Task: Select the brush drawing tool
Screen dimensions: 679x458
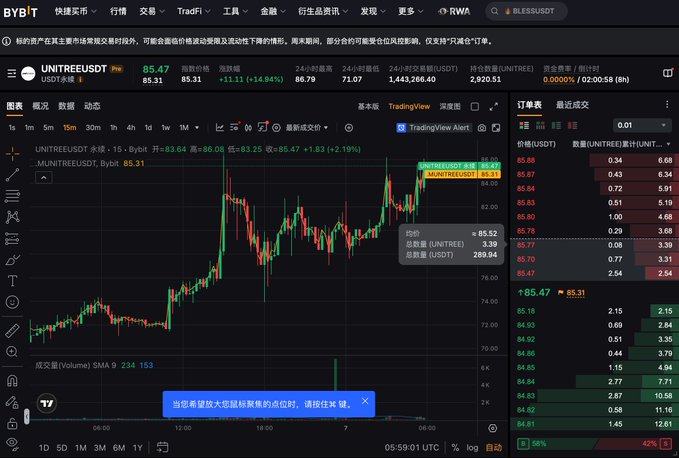Action: click(x=13, y=260)
